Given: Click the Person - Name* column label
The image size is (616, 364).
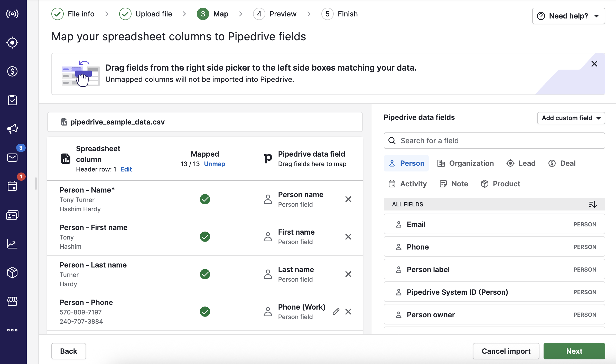Looking at the screenshot, I should click(x=87, y=190).
